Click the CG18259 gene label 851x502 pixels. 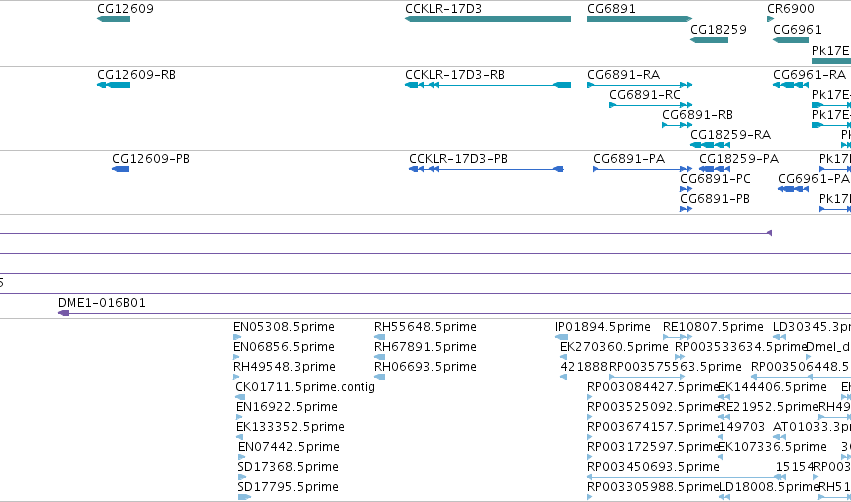(718, 30)
